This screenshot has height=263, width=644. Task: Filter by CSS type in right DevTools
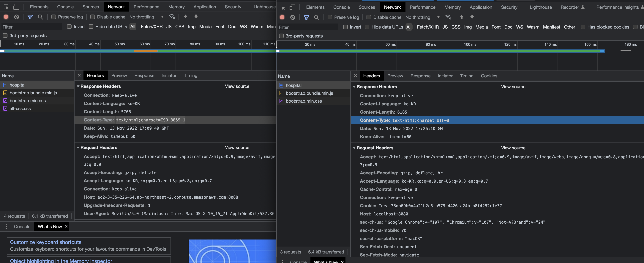pyautogui.click(x=456, y=27)
